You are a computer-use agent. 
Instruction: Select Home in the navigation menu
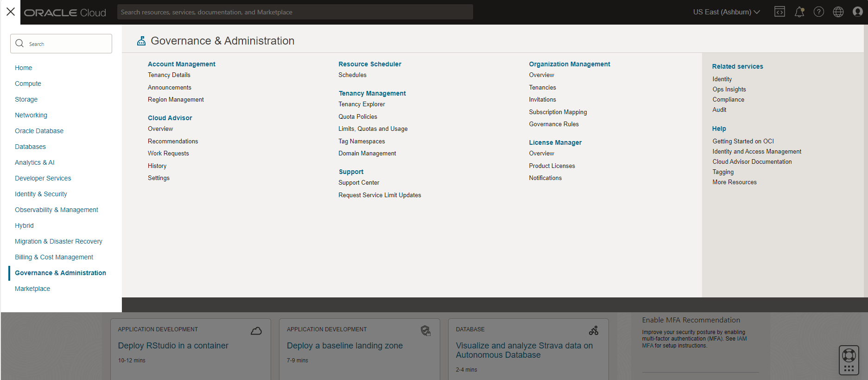tap(24, 68)
